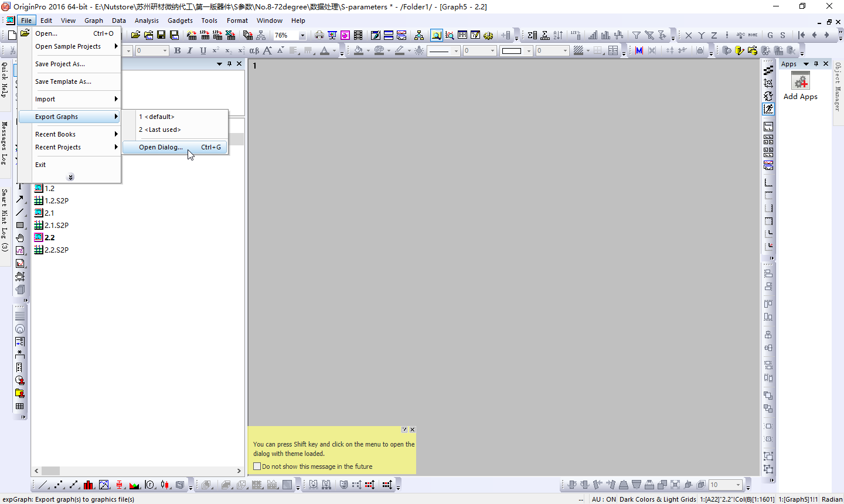Screen dimensions: 844x504
Task: Toggle the Apps panel pin
Action: pos(816,64)
